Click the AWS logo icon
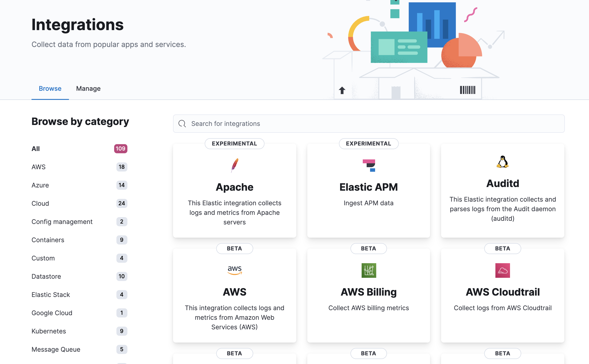589x364 pixels. tap(234, 270)
